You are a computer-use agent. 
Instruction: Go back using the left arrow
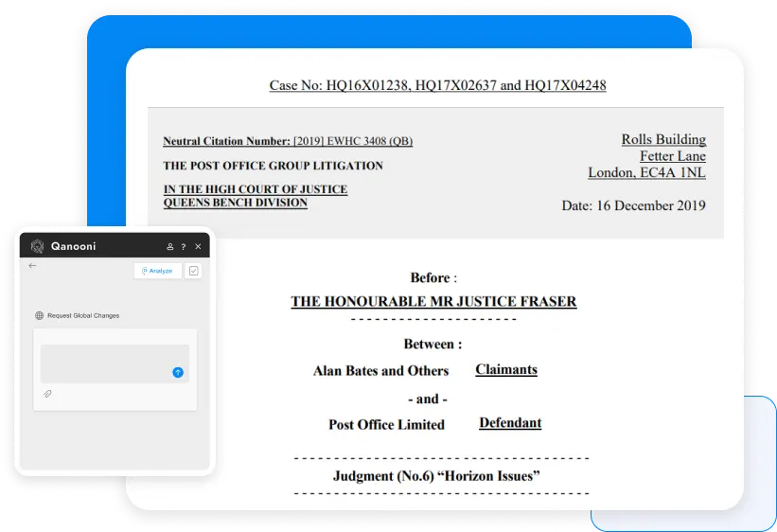[x=32, y=266]
